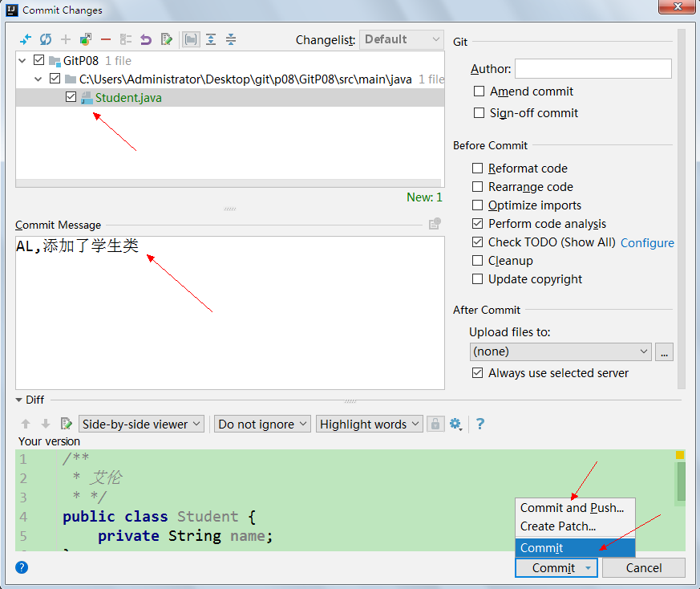
Task: Choose Commit and Push from popup menu
Action: tap(572, 508)
